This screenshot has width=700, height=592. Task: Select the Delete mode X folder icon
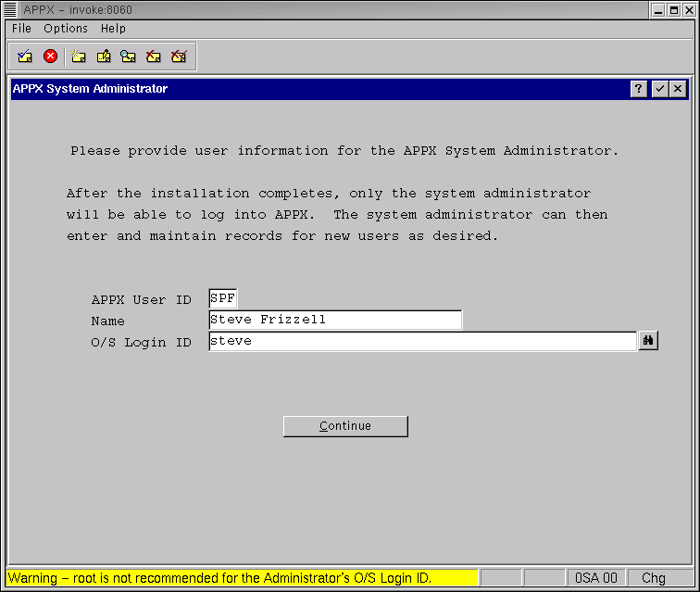click(153, 57)
